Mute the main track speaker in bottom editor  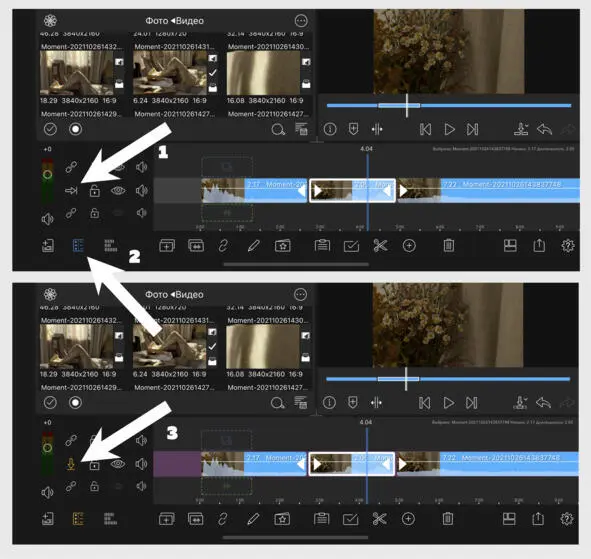[141, 464]
